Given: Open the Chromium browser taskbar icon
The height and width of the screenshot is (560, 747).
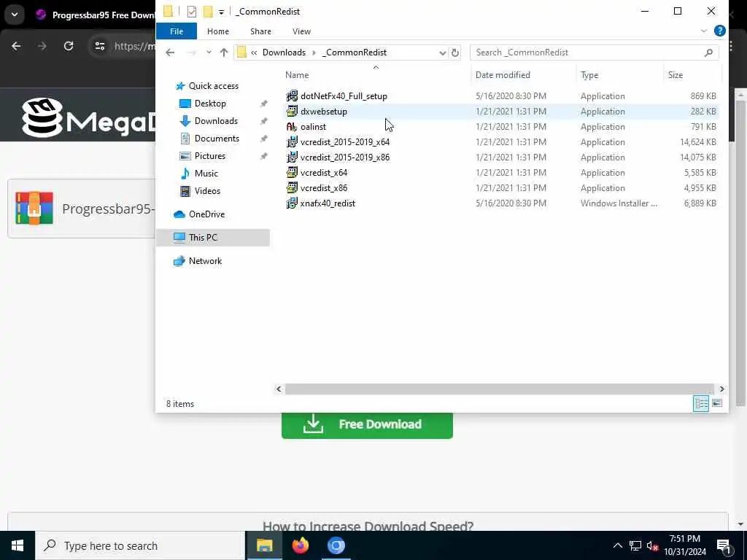Looking at the screenshot, I should (336, 545).
